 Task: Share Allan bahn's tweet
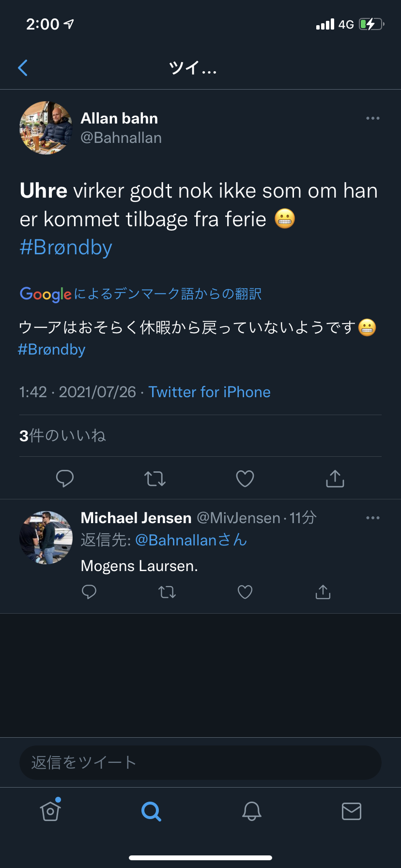(x=335, y=479)
